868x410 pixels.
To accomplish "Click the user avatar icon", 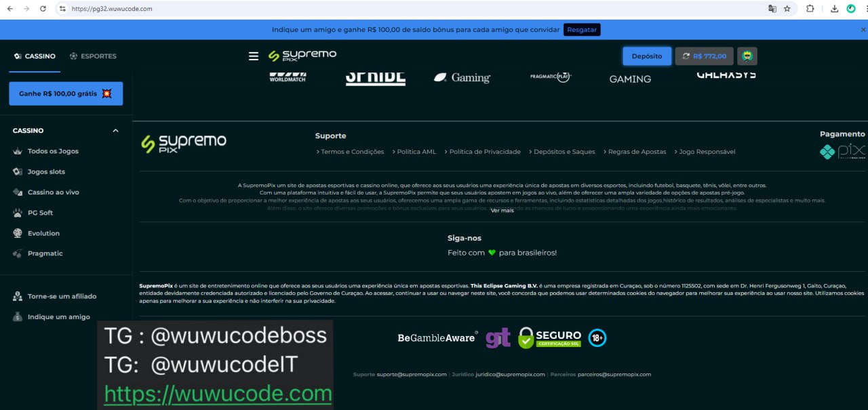I will [x=747, y=56].
